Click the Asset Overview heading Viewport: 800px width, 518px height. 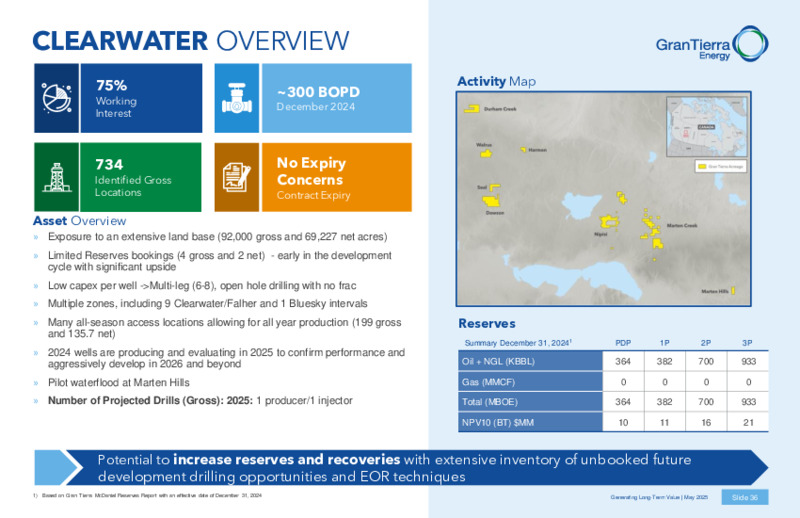tap(80, 221)
